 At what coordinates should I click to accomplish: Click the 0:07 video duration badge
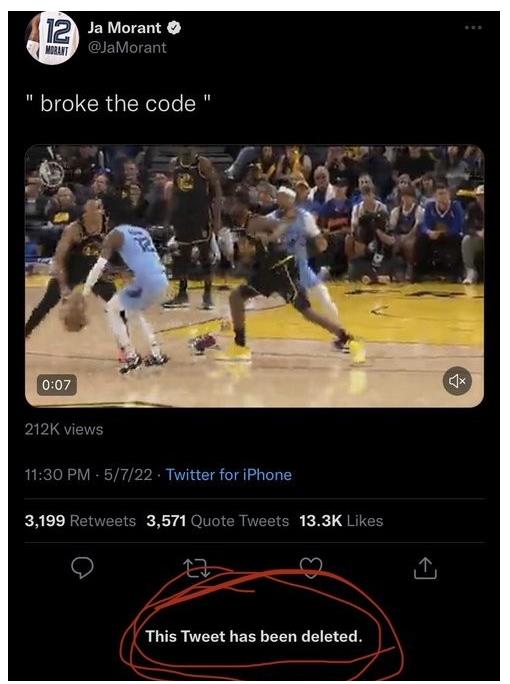pyautogui.click(x=57, y=385)
